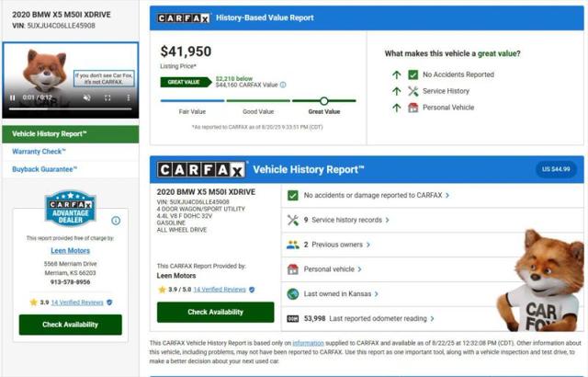The image size is (588, 377).
Task: Click the value slider marker on Great Value
Action: pyautogui.click(x=324, y=101)
